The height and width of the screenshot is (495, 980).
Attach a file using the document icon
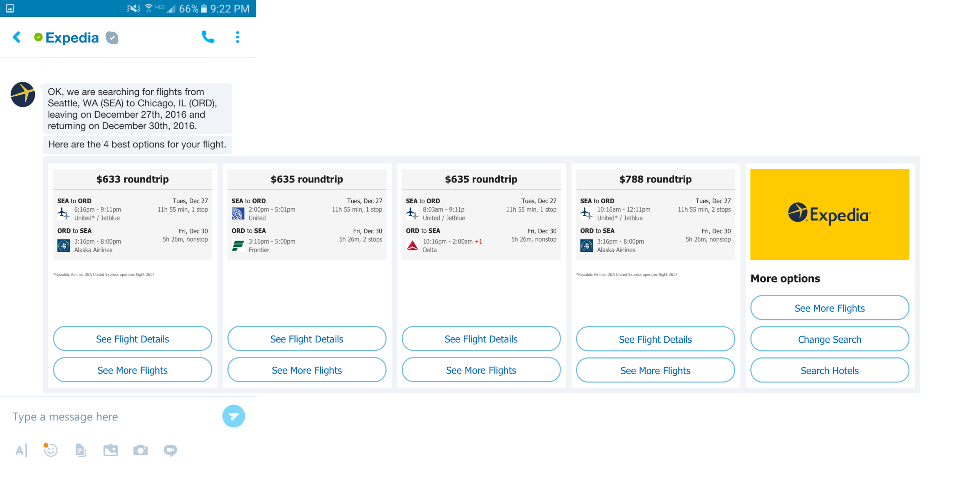(x=80, y=450)
